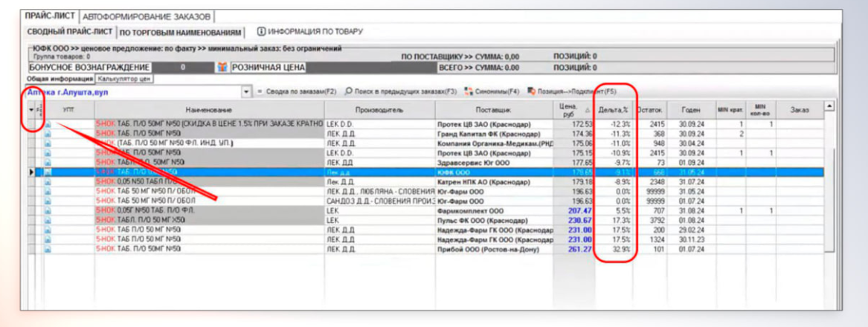Image resolution: width=868 pixels, height=327 pixels.
Task: Click the document icon in the Прибой ООО row
Action: pyautogui.click(x=48, y=249)
